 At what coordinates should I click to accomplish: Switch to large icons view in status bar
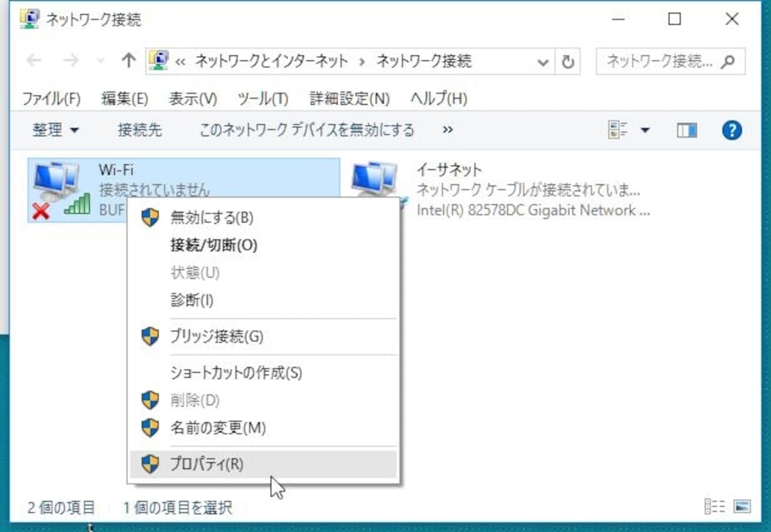tap(742, 506)
